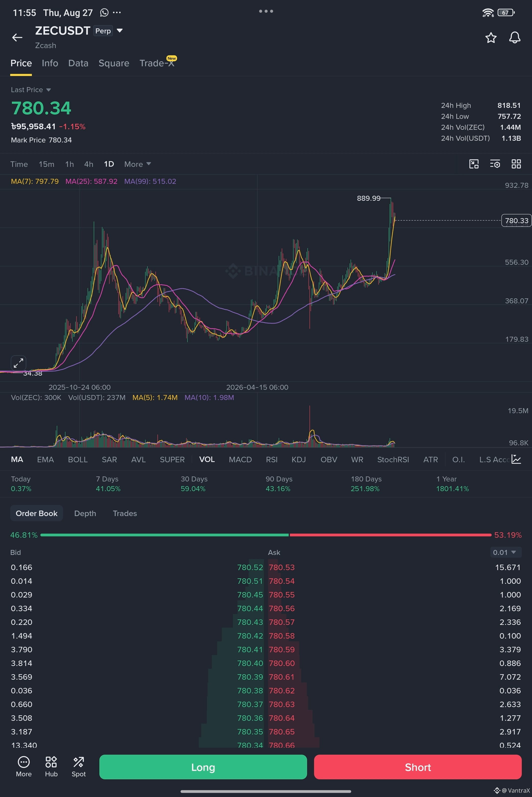Viewport: 532px width, 797px height.
Task: Switch to Spot trading
Action: (79, 767)
